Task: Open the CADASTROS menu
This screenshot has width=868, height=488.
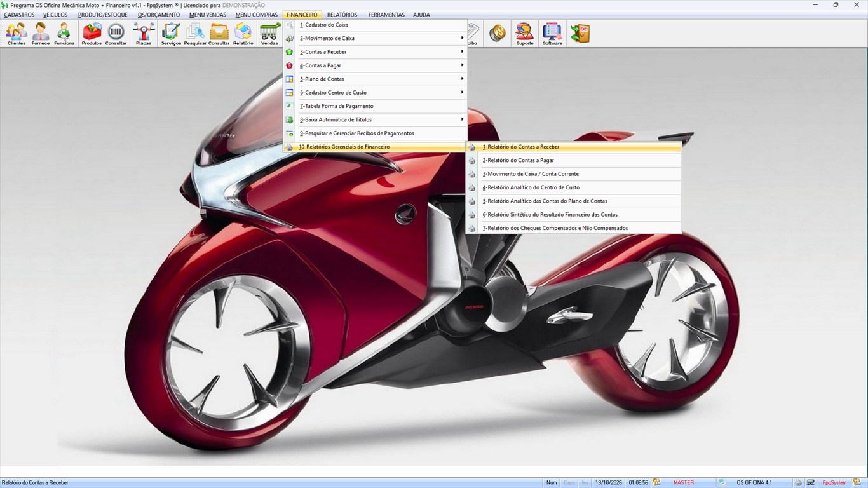Action: (x=19, y=15)
